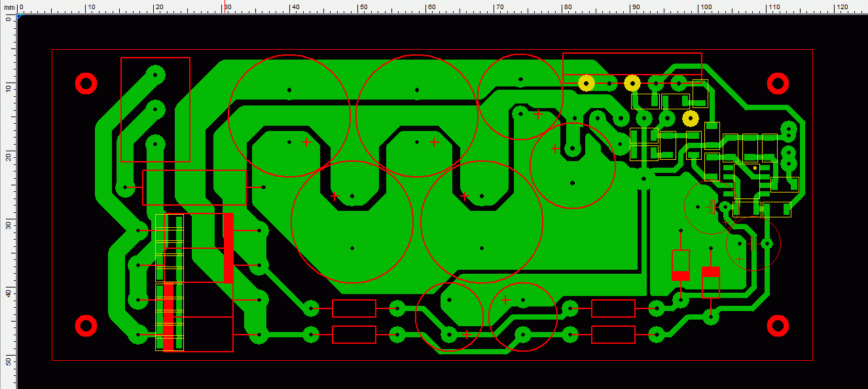Click the '50' mark on the left ruler

[x=8, y=361]
